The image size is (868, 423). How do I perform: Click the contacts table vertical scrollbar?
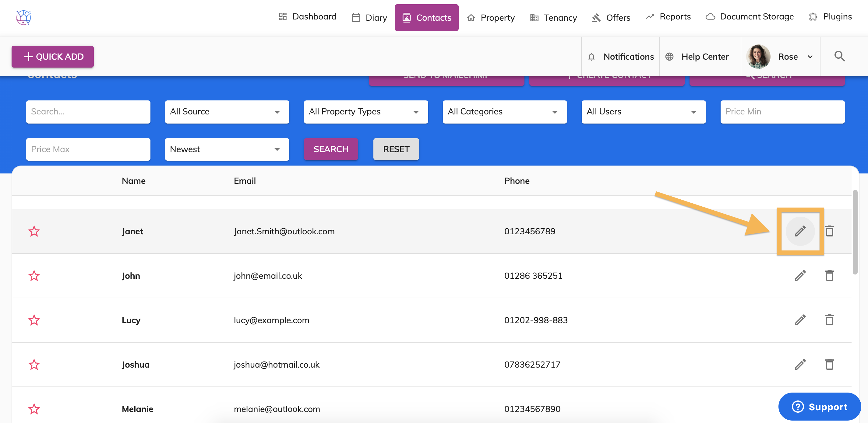[855, 232]
